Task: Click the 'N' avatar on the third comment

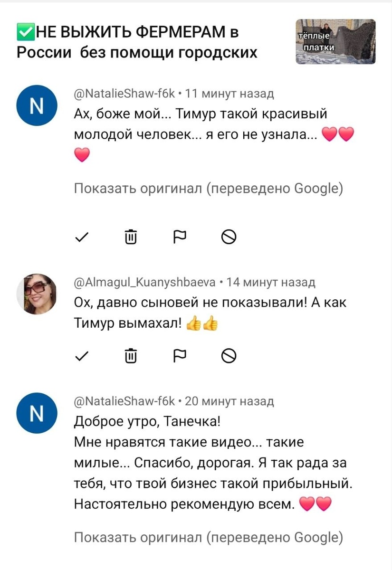Action: [x=37, y=413]
